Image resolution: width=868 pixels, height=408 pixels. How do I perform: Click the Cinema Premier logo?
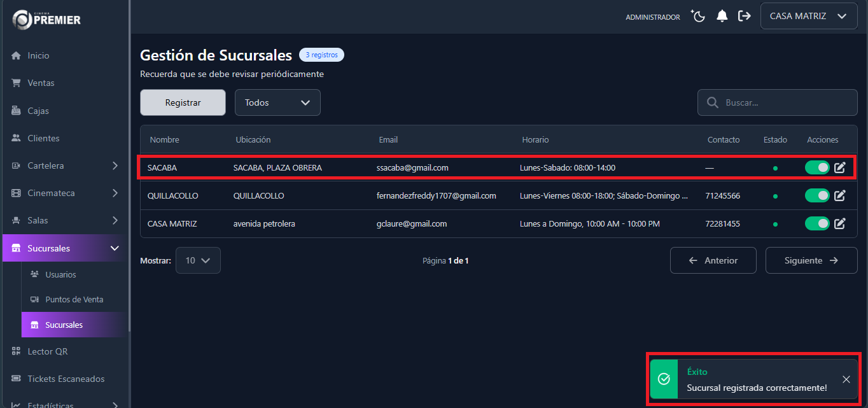coord(46,19)
